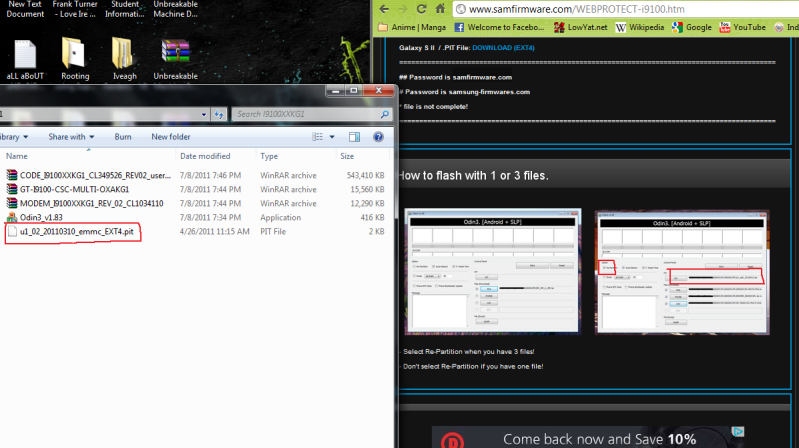
Task: Sort files by Date modified column
Action: click(206, 156)
